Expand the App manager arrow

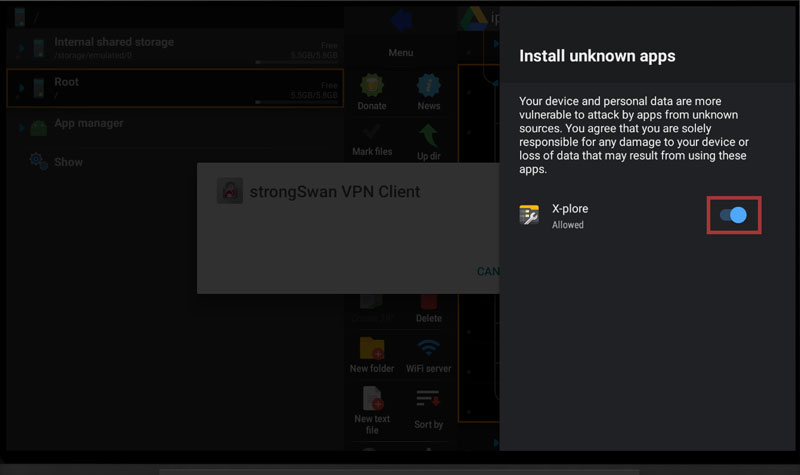(21, 128)
